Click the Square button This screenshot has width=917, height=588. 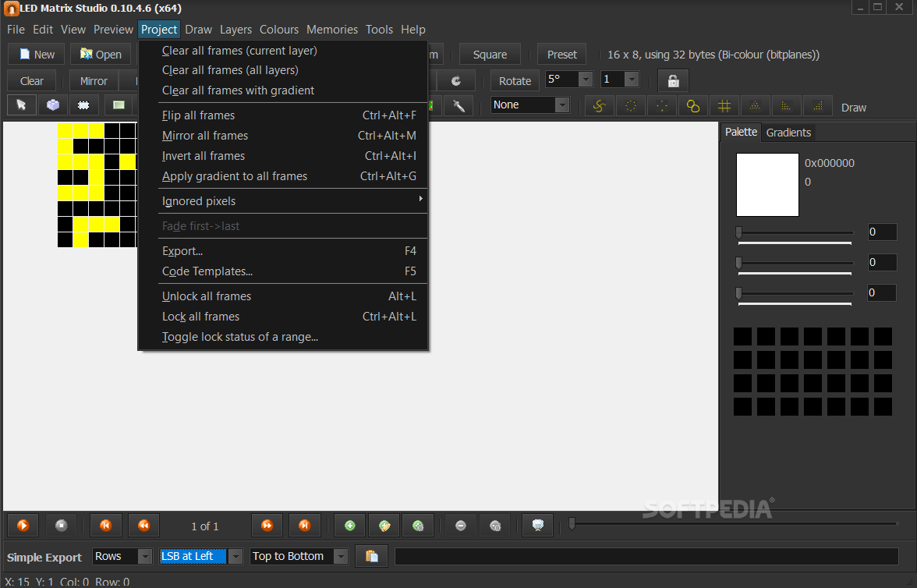490,55
